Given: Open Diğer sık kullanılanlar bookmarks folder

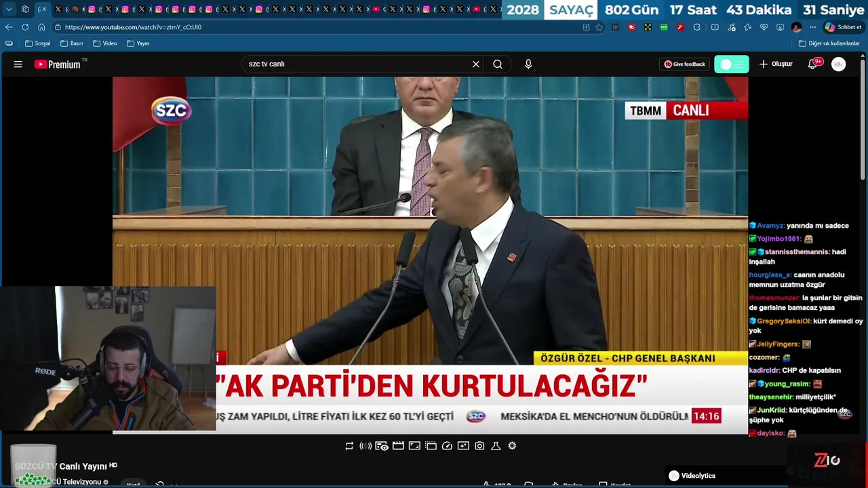Looking at the screenshot, I should tap(829, 43).
